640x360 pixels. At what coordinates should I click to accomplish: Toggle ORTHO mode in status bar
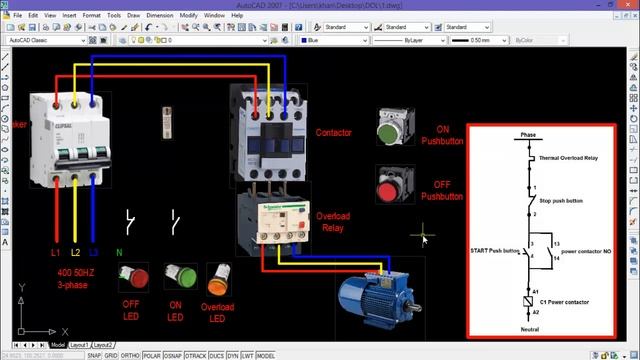tap(130, 356)
